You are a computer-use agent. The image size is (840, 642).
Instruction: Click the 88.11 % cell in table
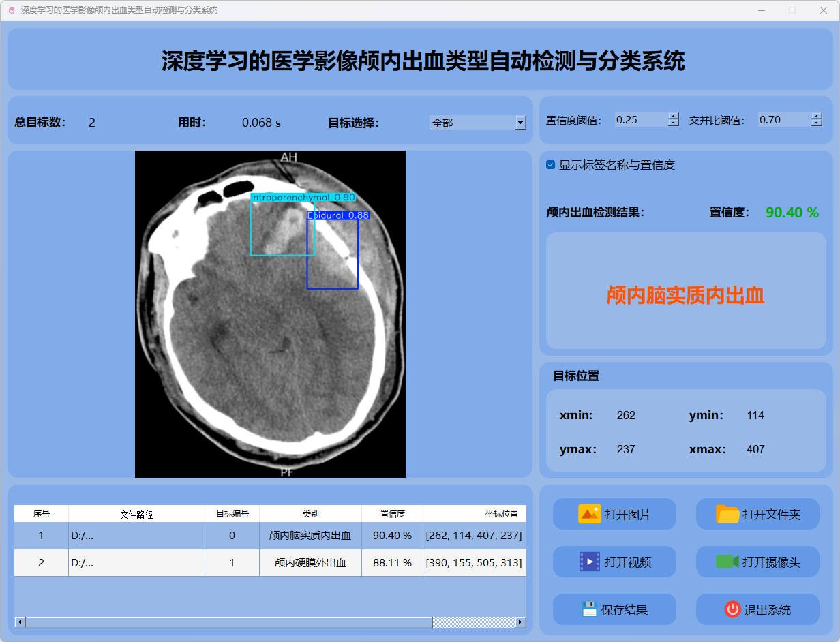[x=393, y=563]
